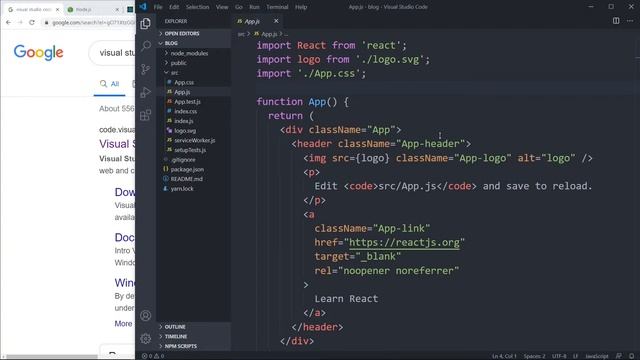
Task: Open the Run menu
Action: tap(254, 7)
